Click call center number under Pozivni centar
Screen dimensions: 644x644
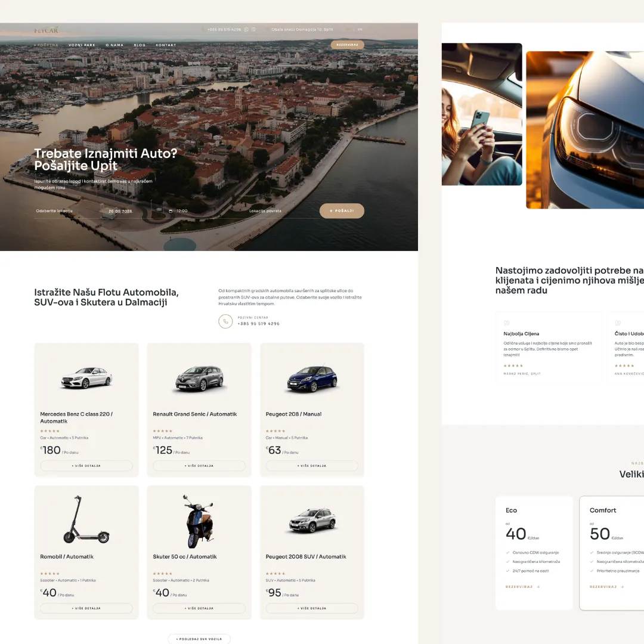click(x=258, y=324)
